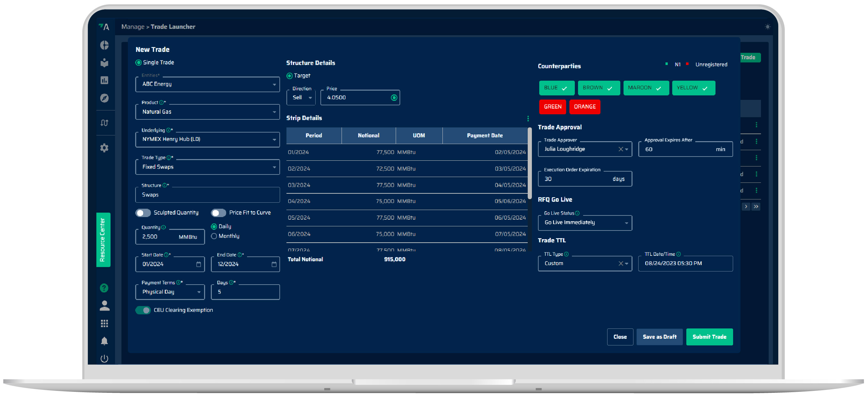Turn off the CEU Clearing Exemption toggle
The height and width of the screenshot is (396, 868).
pyautogui.click(x=143, y=310)
